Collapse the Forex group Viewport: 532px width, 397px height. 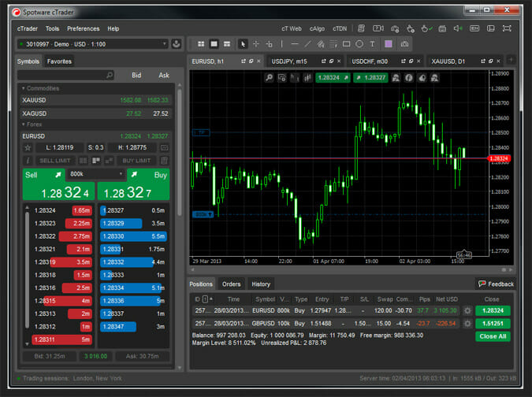[32, 124]
